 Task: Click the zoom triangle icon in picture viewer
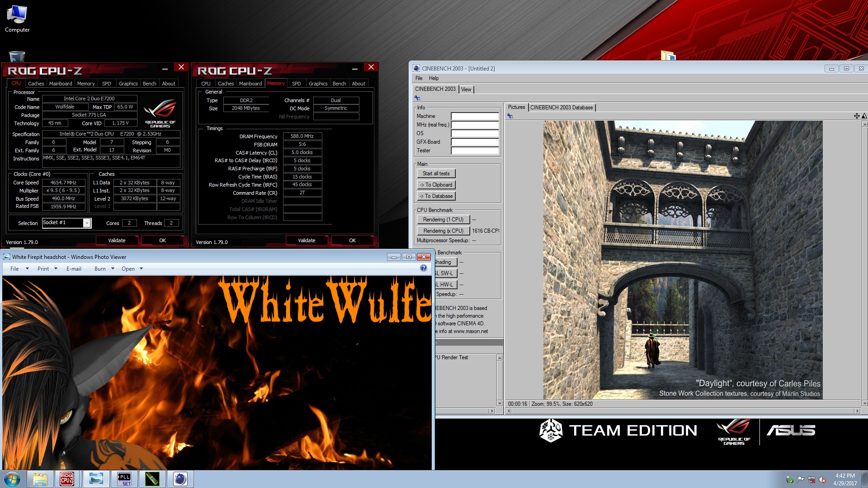864,116
